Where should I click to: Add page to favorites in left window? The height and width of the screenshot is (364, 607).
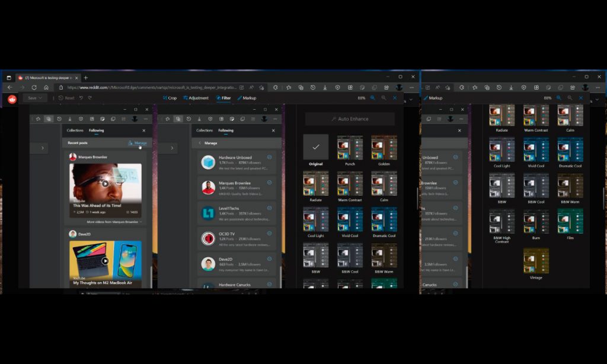(261, 88)
